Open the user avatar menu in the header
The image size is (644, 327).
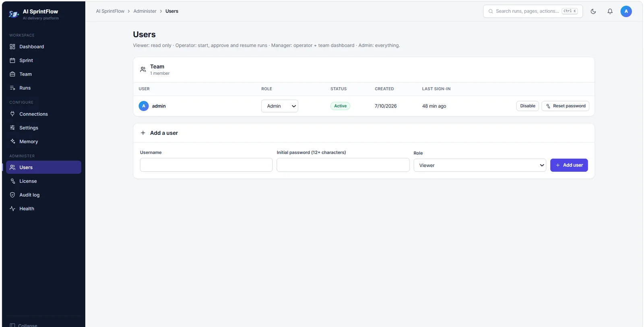pos(626,11)
